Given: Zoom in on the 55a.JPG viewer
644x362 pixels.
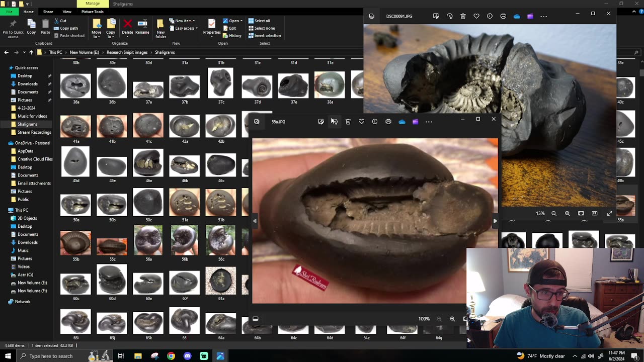Looking at the screenshot, I should pos(452,319).
